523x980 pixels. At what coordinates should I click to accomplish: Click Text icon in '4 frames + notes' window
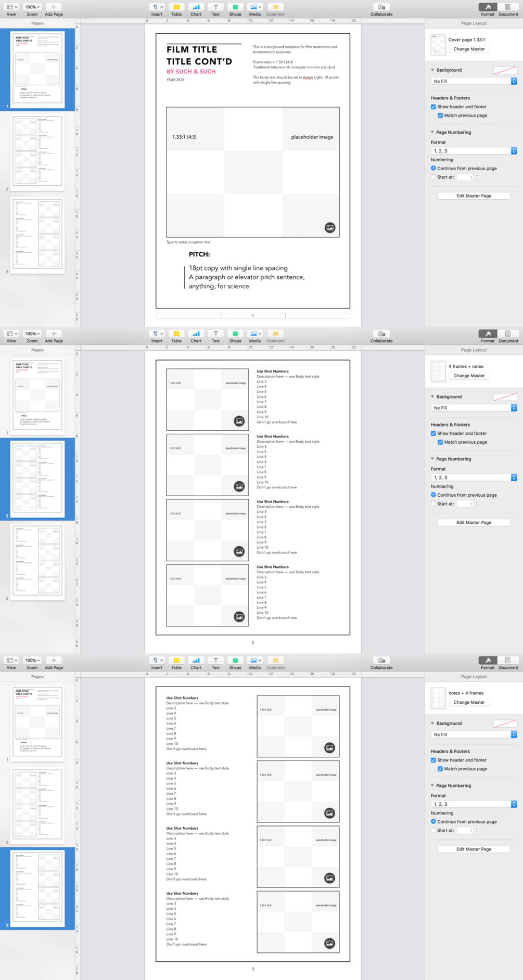click(215, 334)
